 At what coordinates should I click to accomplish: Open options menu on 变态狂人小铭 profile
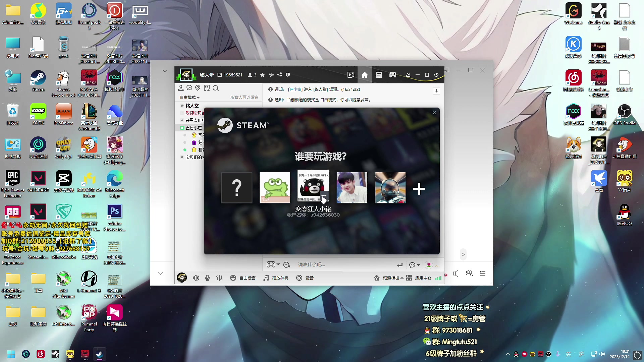pos(324,195)
